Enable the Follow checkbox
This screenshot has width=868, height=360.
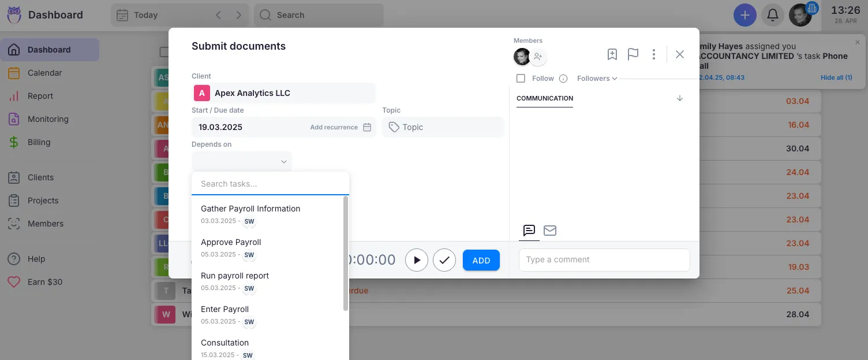pos(521,79)
